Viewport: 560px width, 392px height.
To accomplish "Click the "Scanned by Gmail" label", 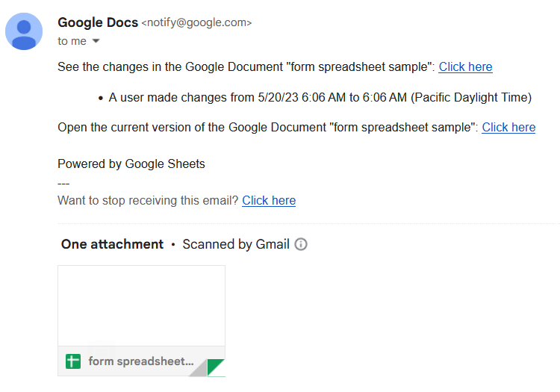I will (235, 244).
